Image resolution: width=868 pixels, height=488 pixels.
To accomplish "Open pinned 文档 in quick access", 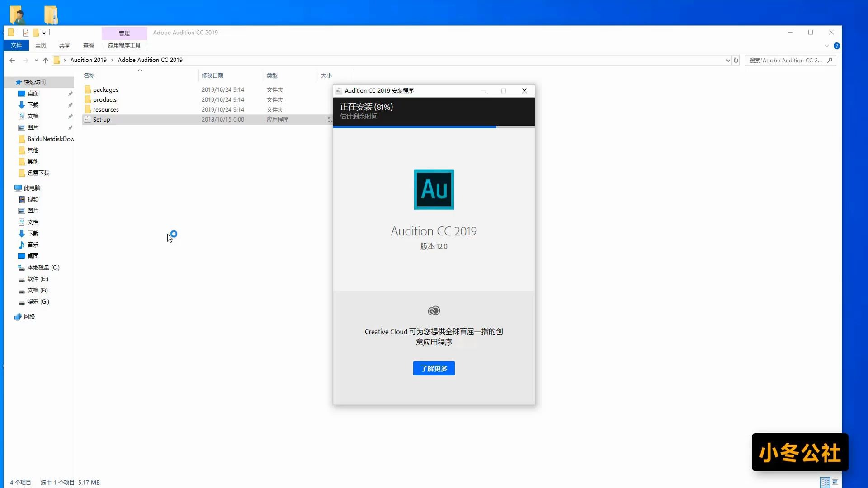I will (33, 116).
